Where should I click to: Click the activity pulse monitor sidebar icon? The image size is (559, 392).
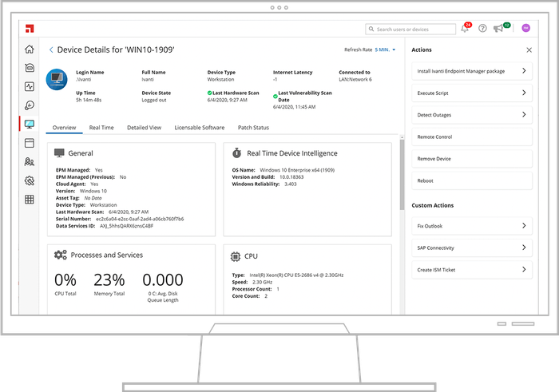tap(30, 86)
